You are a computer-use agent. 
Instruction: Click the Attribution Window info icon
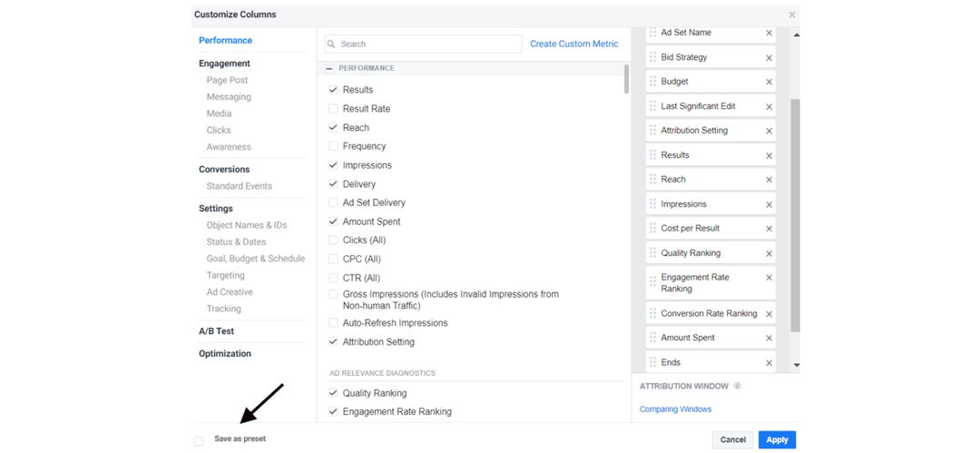pos(737,386)
